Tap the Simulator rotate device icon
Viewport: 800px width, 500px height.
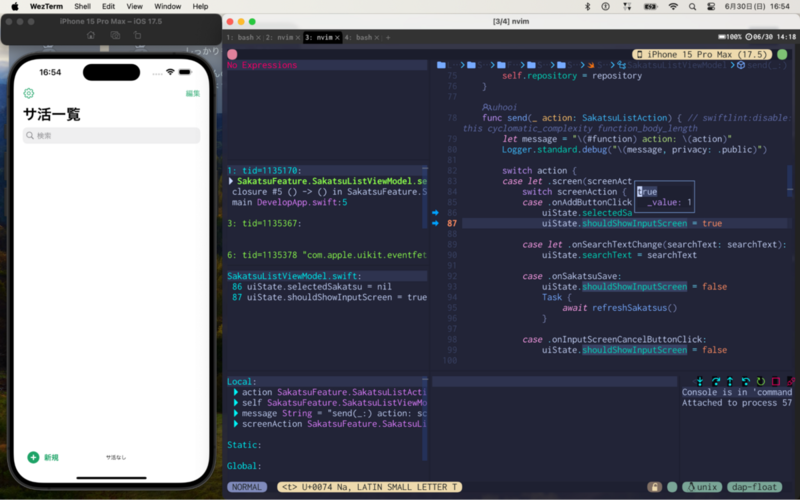coord(137,35)
